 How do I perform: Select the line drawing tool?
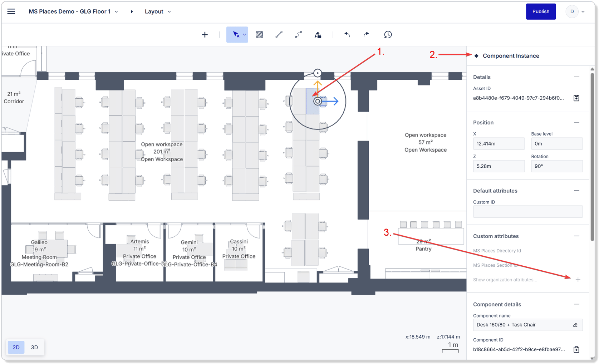[x=279, y=35]
